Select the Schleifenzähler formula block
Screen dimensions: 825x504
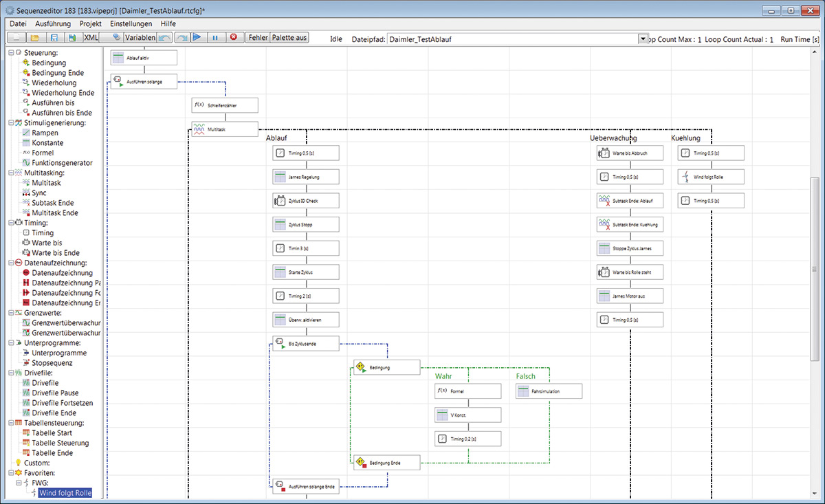point(224,105)
